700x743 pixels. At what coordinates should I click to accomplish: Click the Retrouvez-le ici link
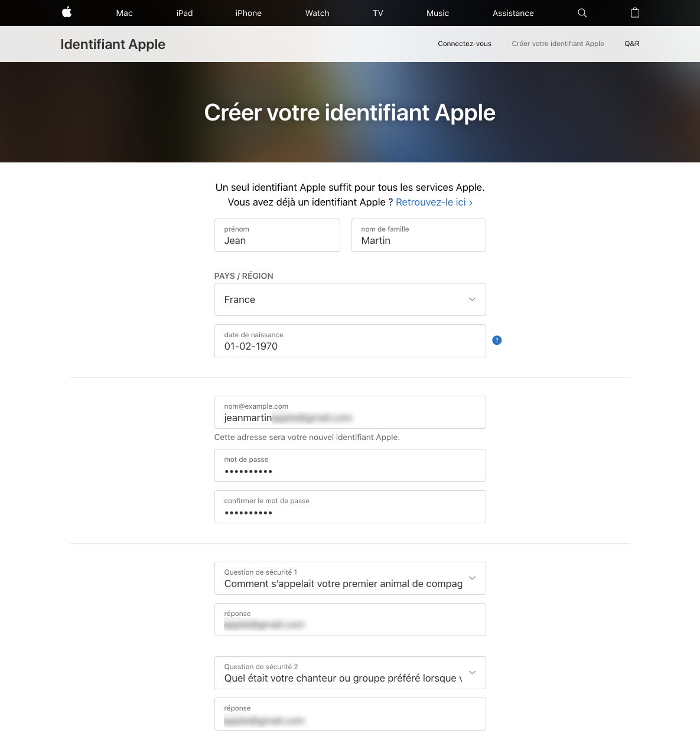(x=434, y=202)
